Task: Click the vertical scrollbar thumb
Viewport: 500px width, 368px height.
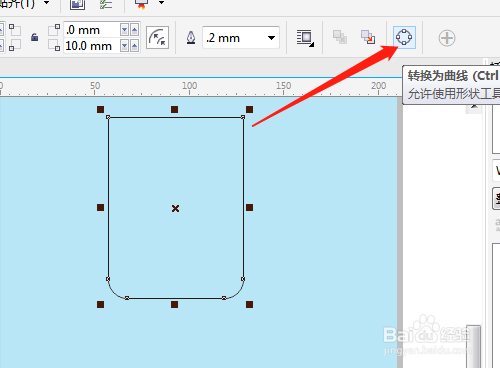Action: (473, 347)
